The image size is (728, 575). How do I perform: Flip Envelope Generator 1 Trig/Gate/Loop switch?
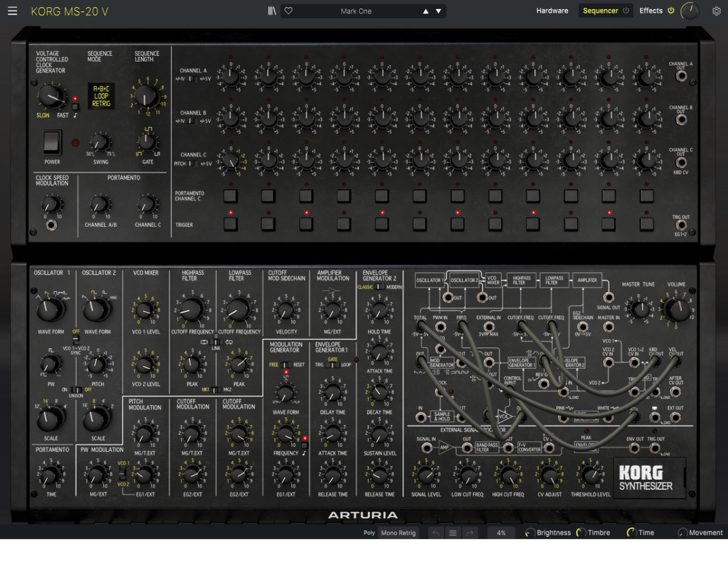332,365
